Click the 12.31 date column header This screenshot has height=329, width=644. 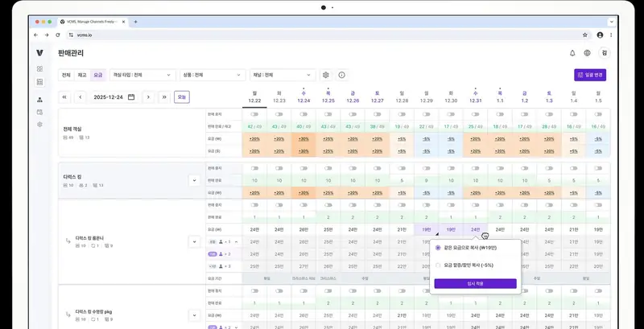coord(475,97)
